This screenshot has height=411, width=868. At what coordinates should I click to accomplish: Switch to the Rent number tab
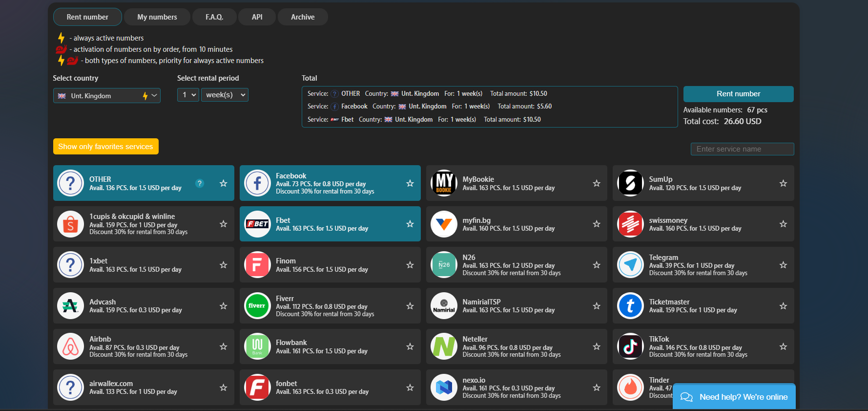tap(87, 17)
